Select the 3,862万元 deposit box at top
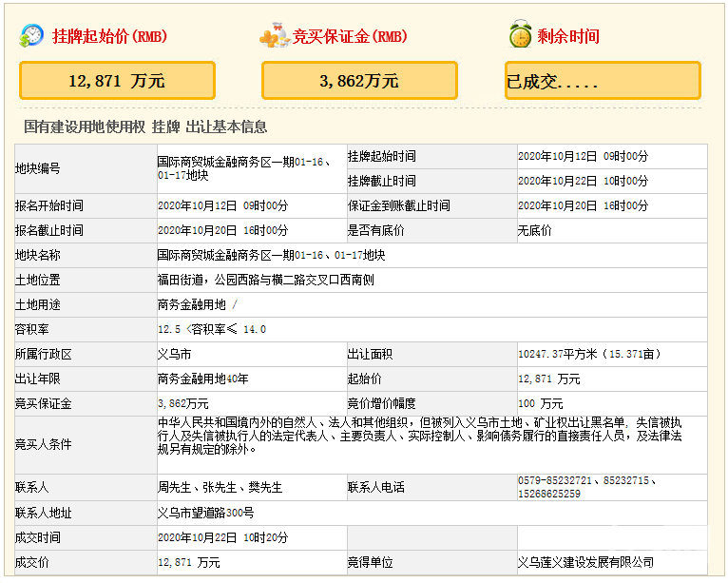The height and width of the screenshot is (583, 728). 359,81
